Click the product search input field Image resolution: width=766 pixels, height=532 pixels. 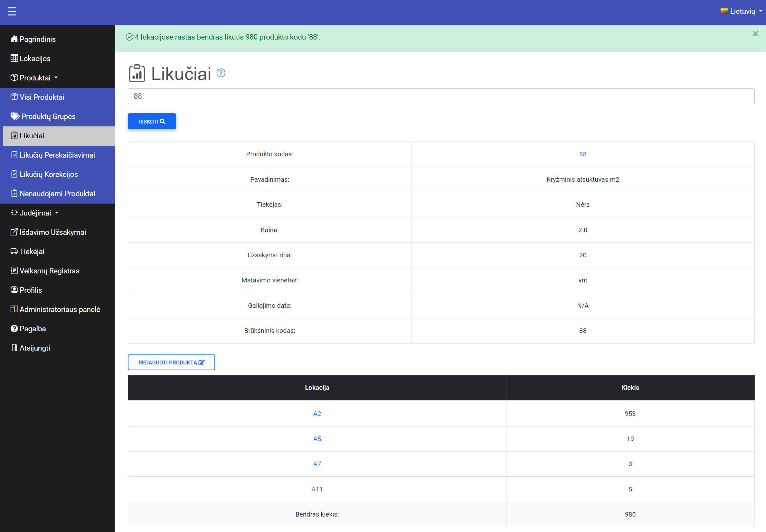(441, 96)
